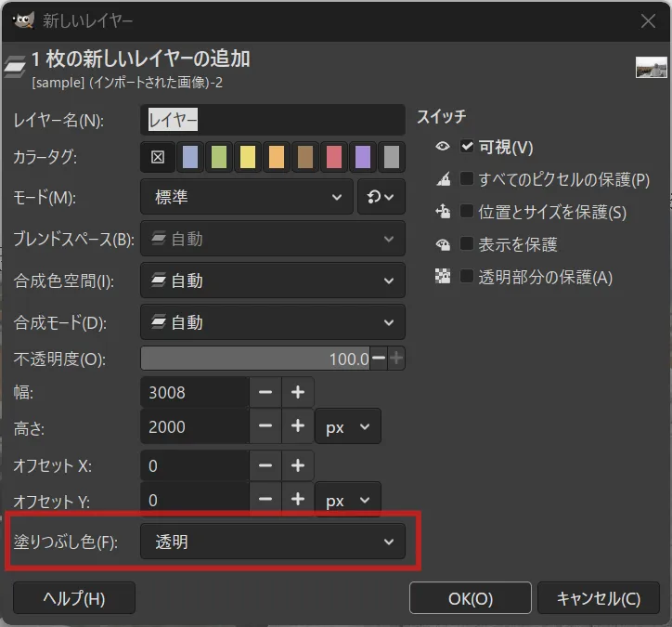Click the eye lock icon beside 表示を保護
The height and width of the screenshot is (627, 672).
(443, 244)
